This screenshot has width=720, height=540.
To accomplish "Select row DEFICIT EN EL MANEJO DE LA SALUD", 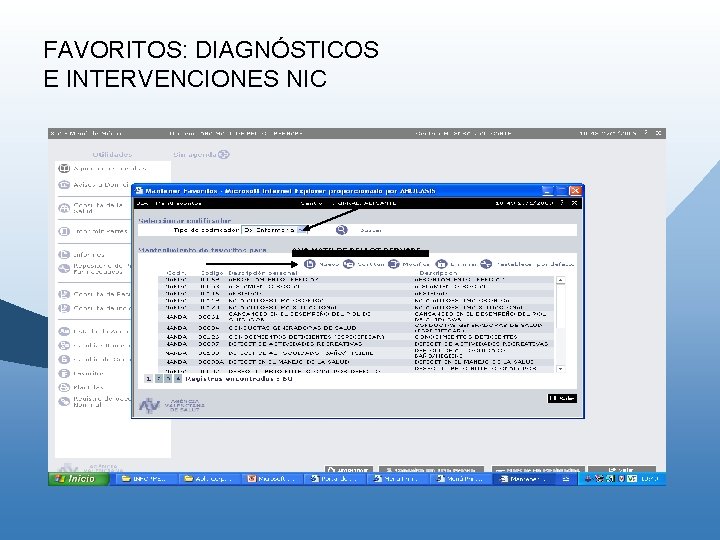I will [356, 362].
